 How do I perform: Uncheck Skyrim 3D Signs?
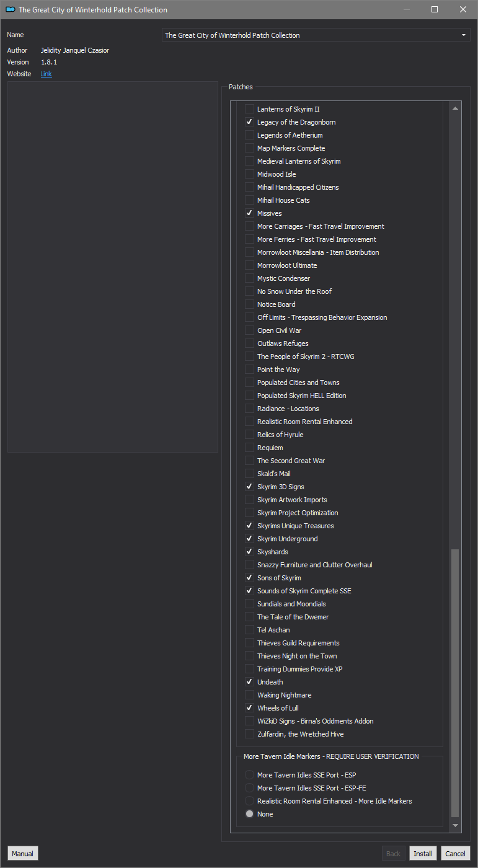tap(249, 487)
